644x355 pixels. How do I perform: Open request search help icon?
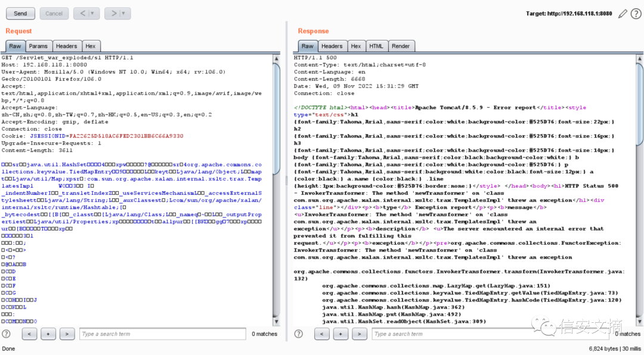click(6, 334)
